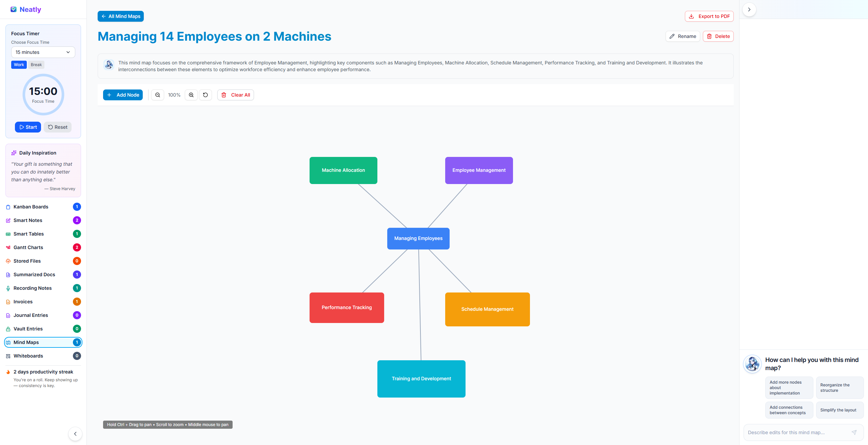Open the Whiteboards section

tap(28, 356)
